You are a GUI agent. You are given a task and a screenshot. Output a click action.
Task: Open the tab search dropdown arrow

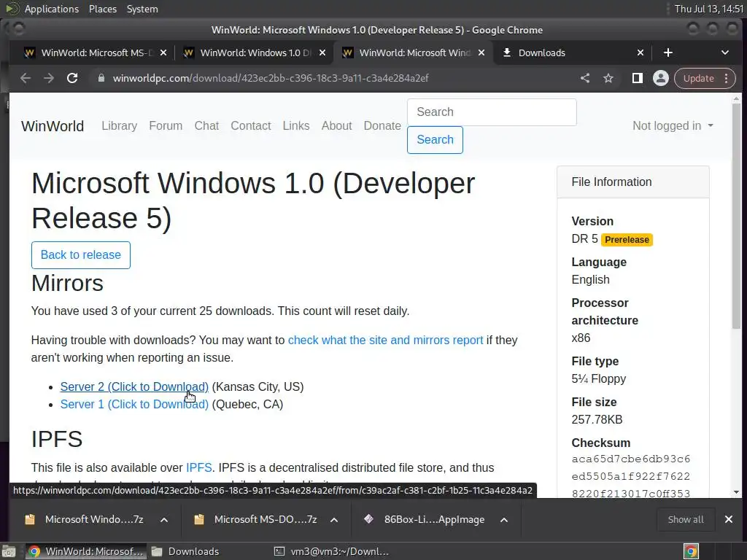pyautogui.click(x=724, y=52)
